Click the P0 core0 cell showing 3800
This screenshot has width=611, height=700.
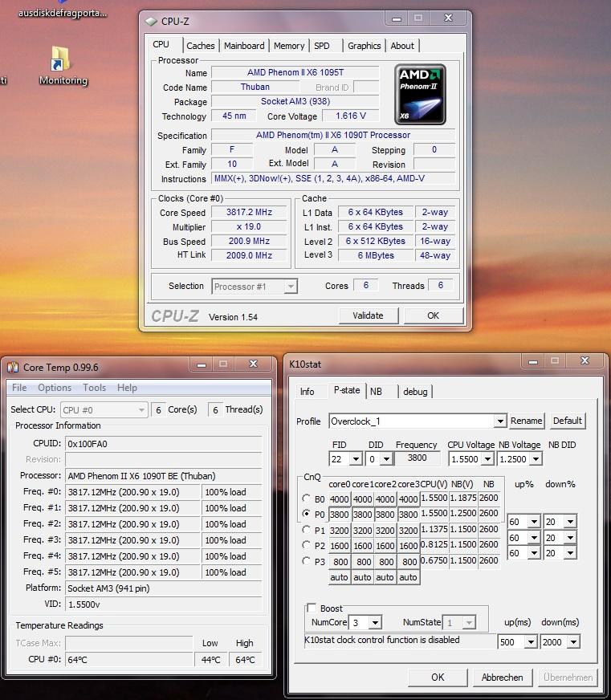(340, 515)
